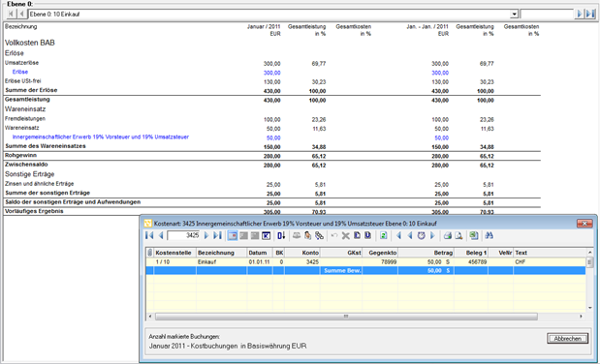Click the dialog's horizontal scrollbar thumb
The height and width of the screenshot is (364, 600).
pyautogui.click(x=346, y=317)
